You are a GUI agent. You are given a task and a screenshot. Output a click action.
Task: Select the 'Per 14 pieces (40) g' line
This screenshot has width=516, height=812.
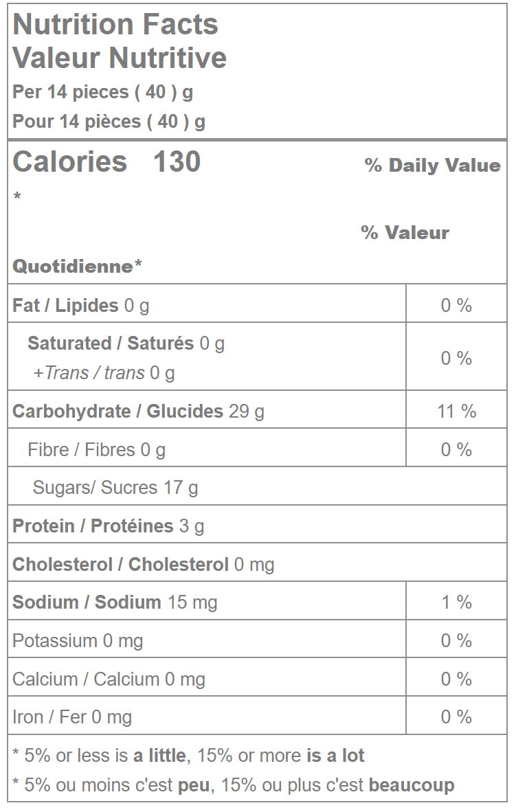tap(102, 92)
